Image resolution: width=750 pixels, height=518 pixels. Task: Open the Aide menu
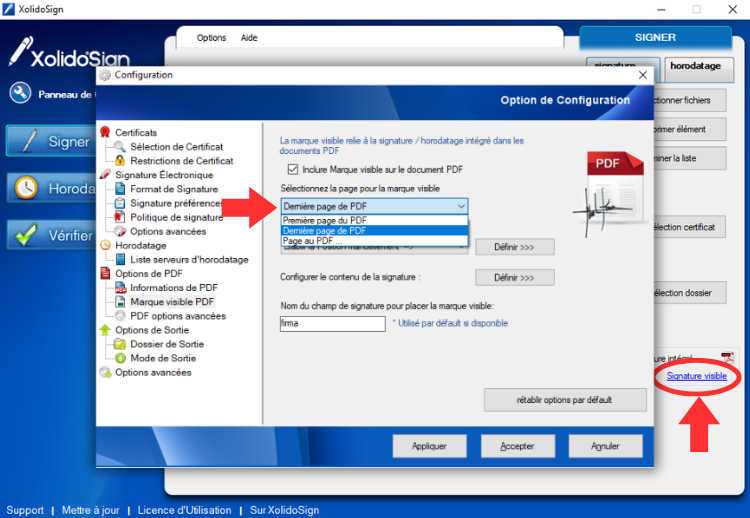click(249, 38)
